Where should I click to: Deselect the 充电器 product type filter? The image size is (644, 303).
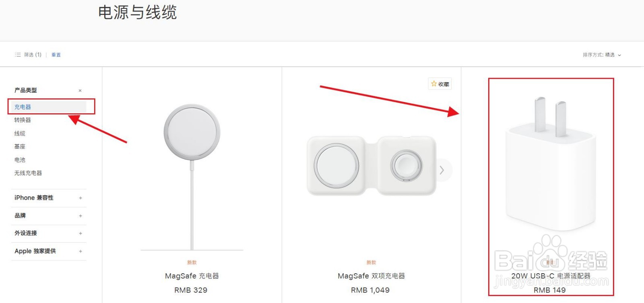[x=23, y=107]
